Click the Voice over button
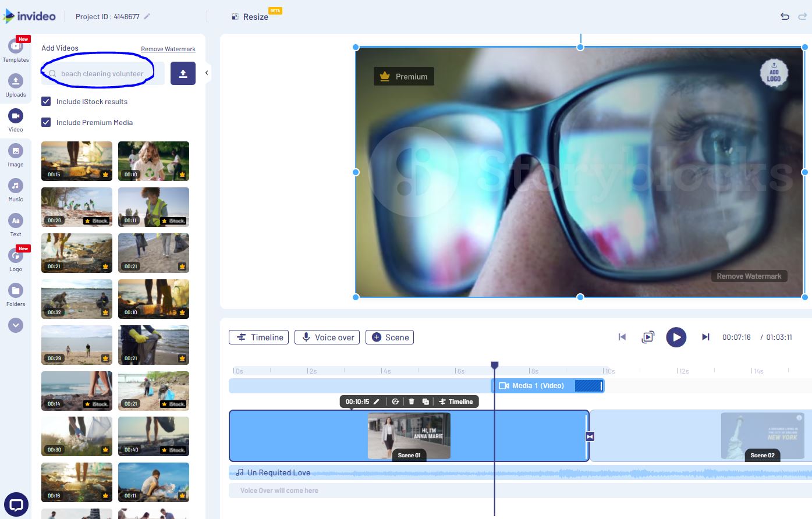The height and width of the screenshot is (519, 812). pyautogui.click(x=327, y=337)
